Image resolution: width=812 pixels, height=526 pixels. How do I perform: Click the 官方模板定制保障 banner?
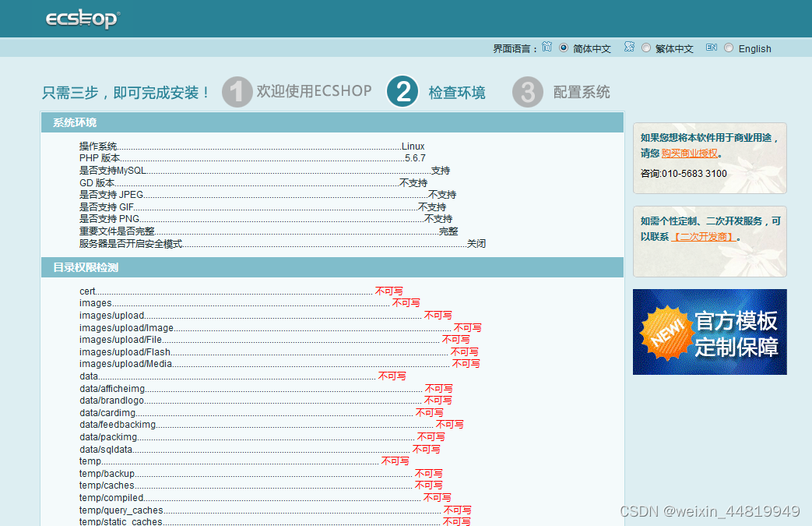point(709,332)
